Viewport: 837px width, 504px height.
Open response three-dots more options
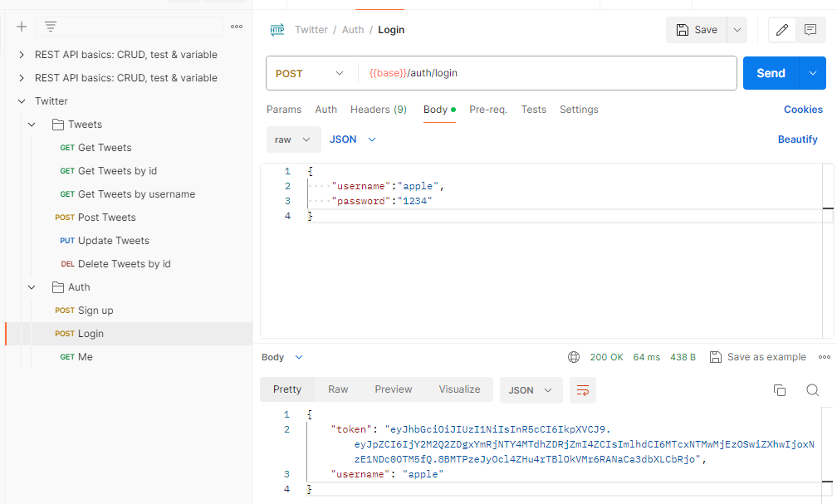coord(825,357)
